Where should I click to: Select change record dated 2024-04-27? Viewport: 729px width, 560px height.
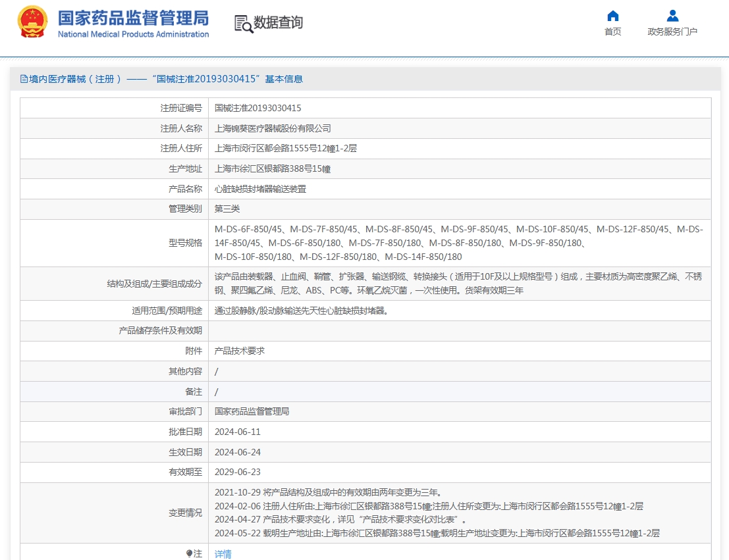tap(340, 520)
